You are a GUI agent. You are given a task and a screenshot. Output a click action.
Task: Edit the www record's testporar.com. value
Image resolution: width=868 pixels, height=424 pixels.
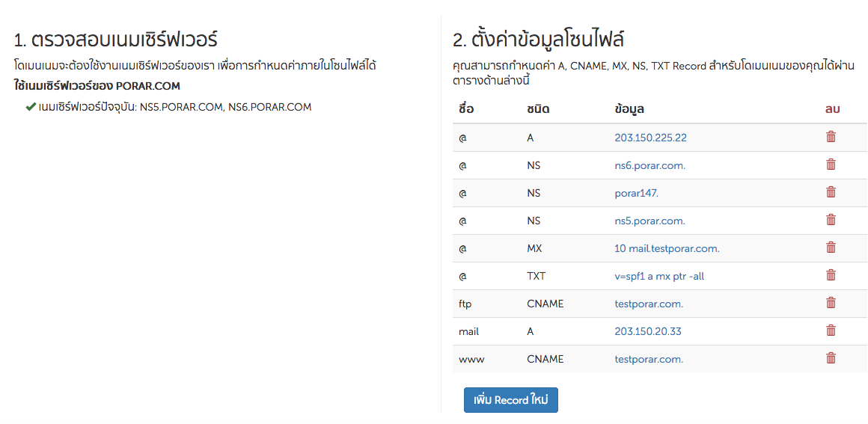[649, 360]
